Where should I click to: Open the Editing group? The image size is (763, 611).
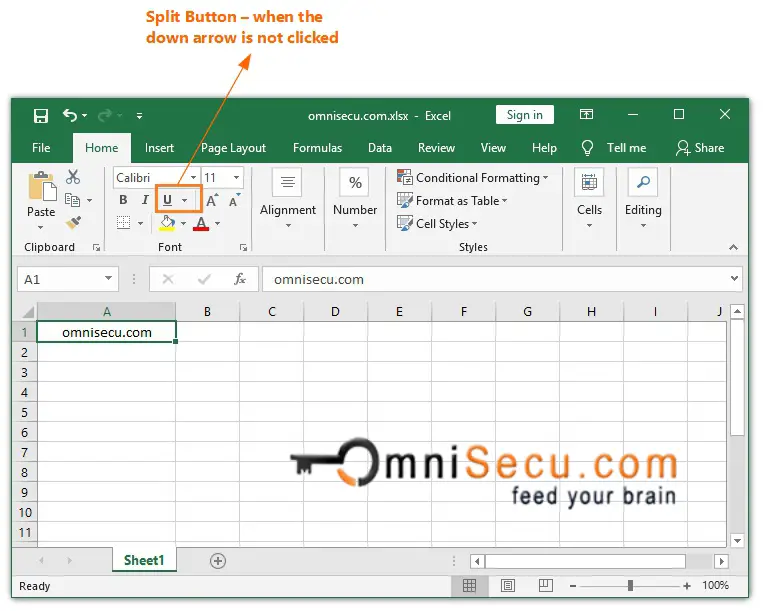pyautogui.click(x=643, y=198)
